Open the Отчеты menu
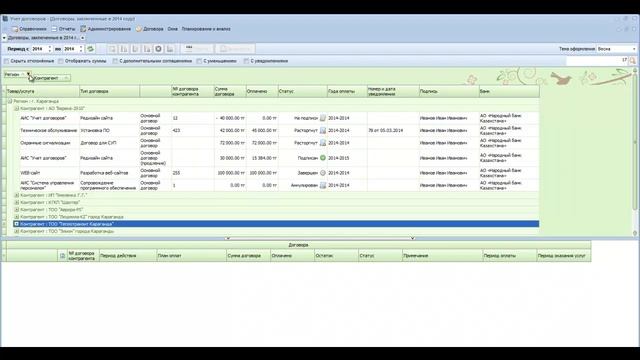The width and height of the screenshot is (640, 360). (x=63, y=29)
